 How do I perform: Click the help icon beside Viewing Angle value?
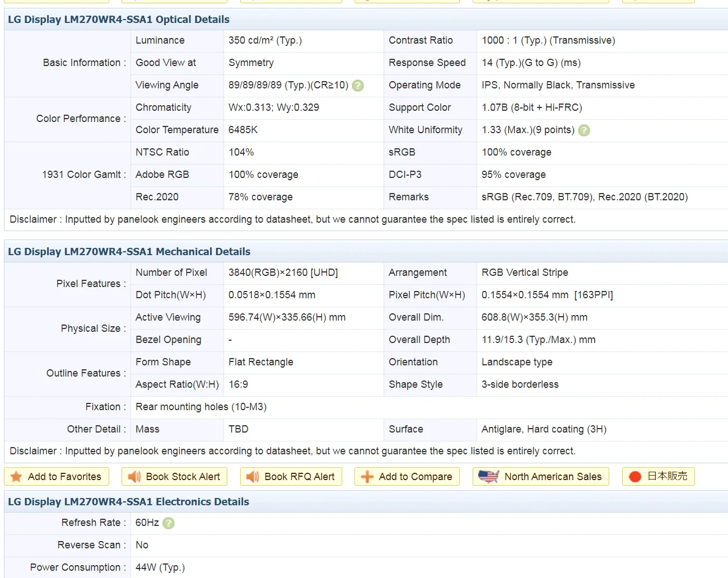pos(358,86)
